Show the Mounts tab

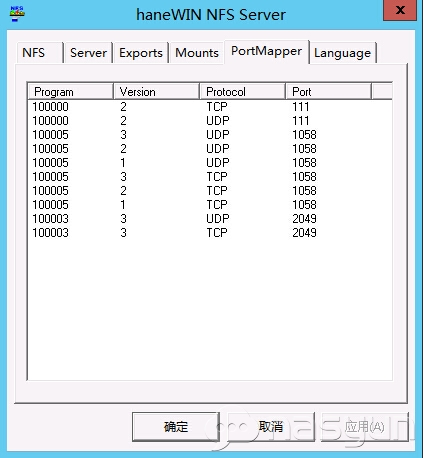197,53
